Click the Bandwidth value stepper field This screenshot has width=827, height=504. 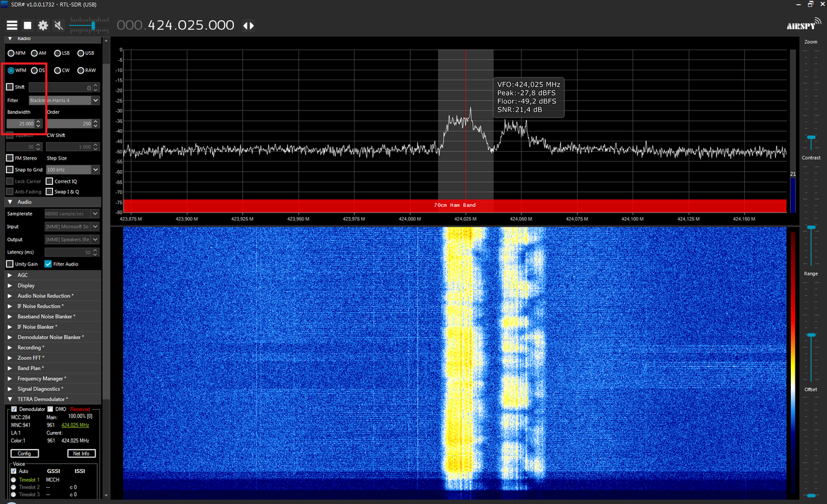point(25,123)
